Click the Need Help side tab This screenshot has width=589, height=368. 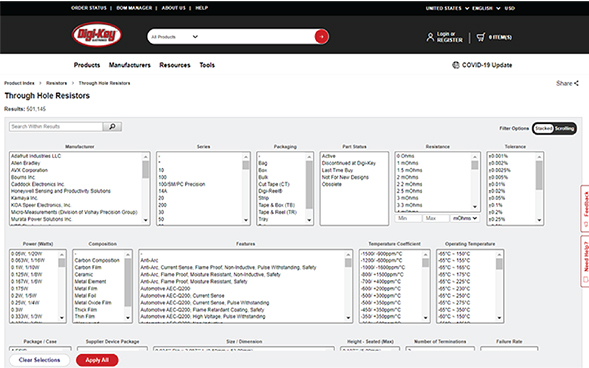coord(585,261)
